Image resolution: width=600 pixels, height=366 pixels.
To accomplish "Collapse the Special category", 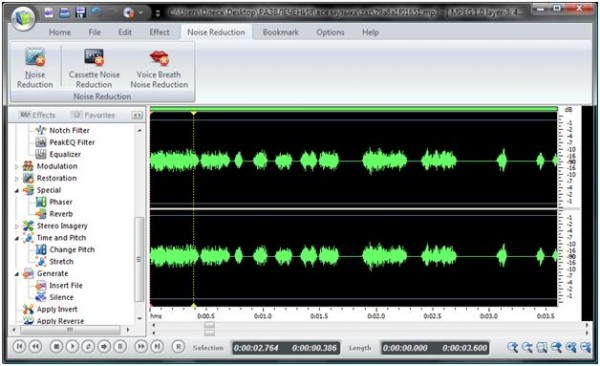I will pos(16,190).
